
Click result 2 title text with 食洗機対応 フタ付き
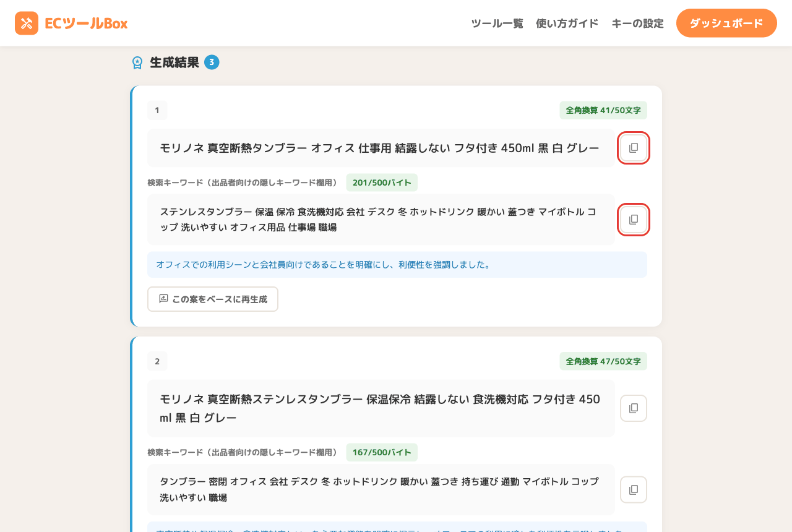(x=380, y=408)
